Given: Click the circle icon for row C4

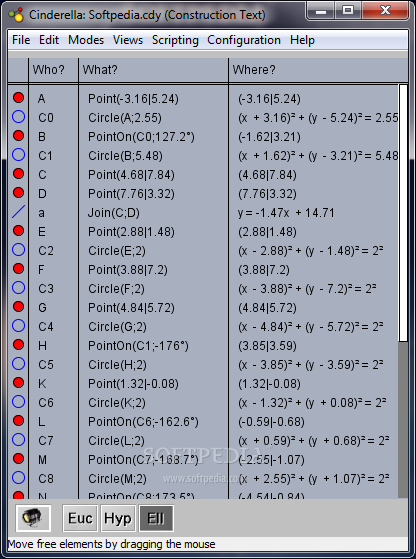Looking at the screenshot, I should (x=19, y=326).
